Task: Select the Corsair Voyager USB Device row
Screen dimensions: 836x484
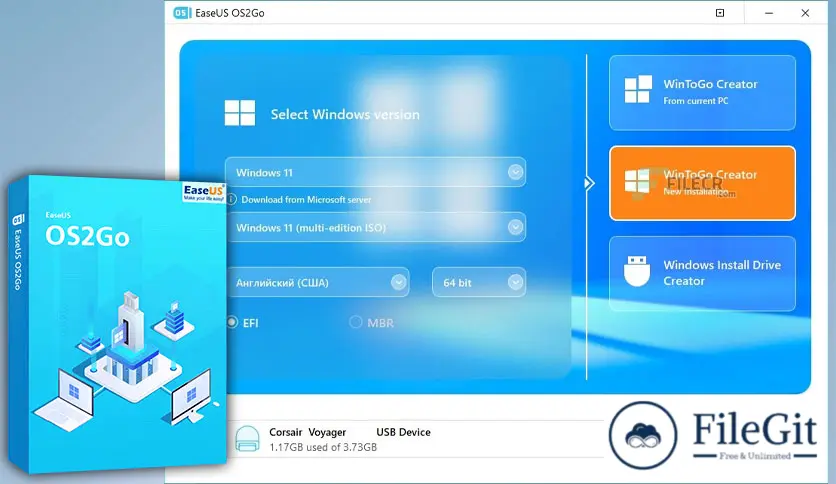Action: [418, 439]
